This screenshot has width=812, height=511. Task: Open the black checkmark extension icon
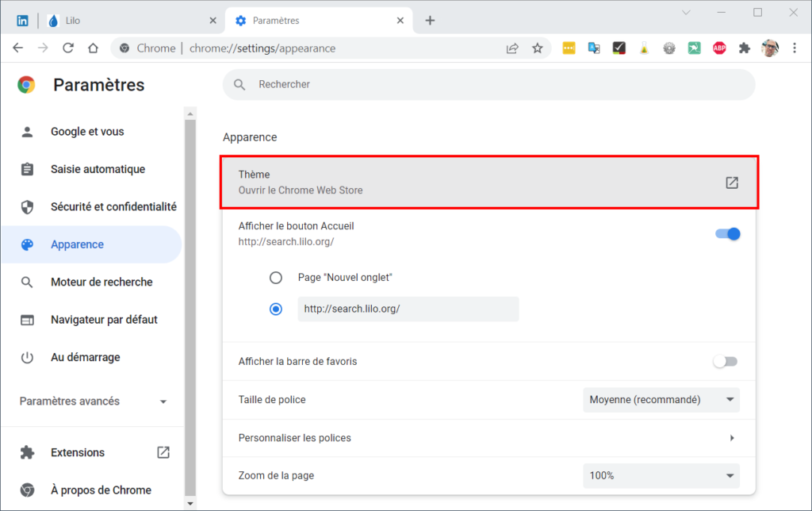(619, 48)
